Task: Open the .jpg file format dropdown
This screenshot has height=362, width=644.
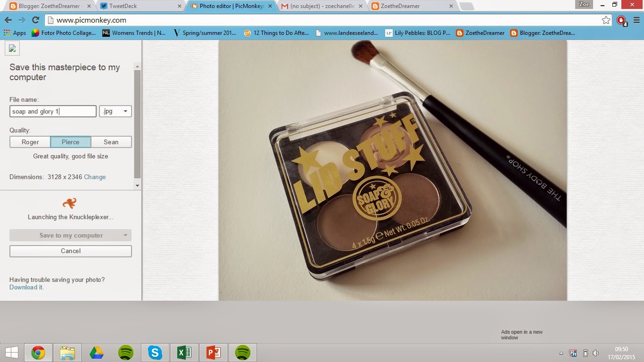Action: point(116,111)
